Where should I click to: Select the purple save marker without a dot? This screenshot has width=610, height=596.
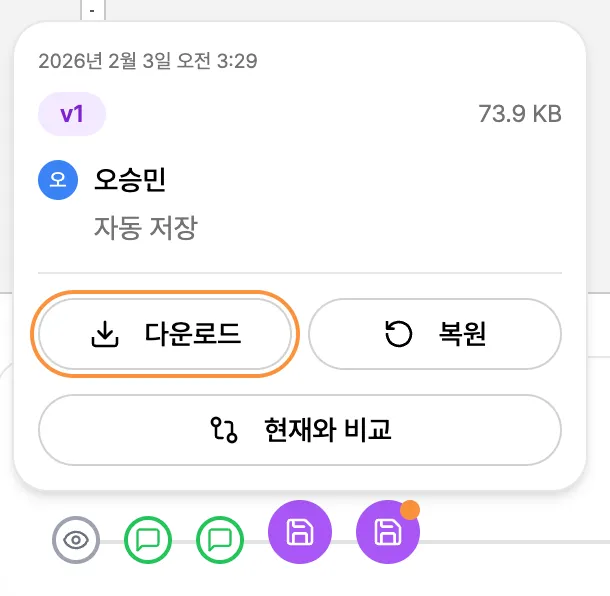(298, 532)
